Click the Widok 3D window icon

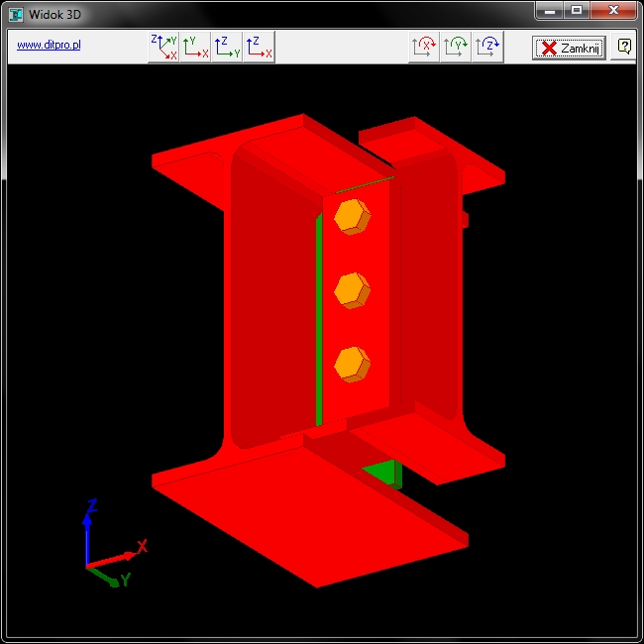[16, 15]
